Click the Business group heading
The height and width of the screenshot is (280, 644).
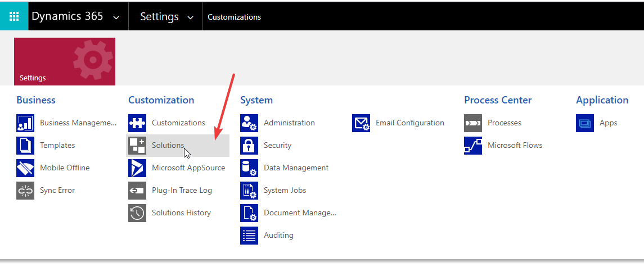pos(36,100)
